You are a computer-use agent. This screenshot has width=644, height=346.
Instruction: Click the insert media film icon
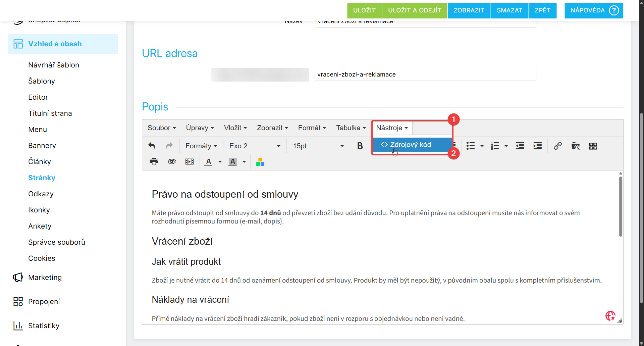pos(190,162)
